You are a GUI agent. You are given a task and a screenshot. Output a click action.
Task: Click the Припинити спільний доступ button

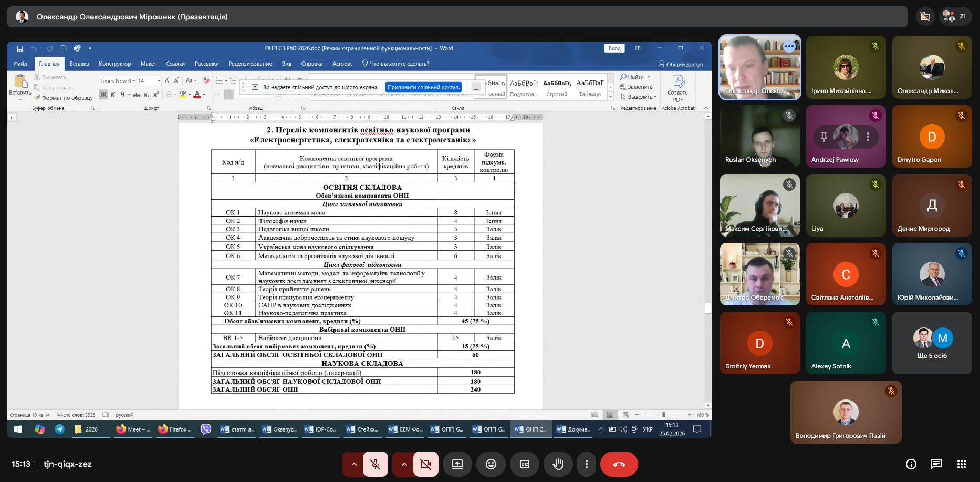tap(424, 87)
